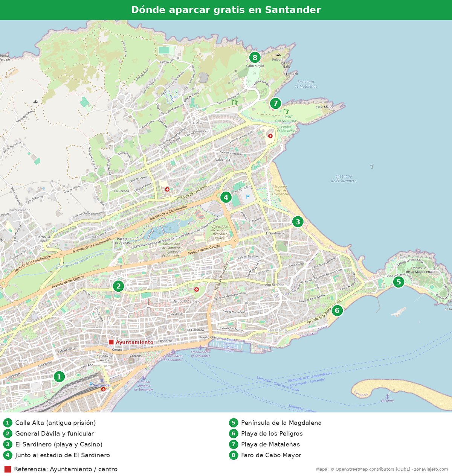
Task: Click the 'Universidad de Cantabria' campus label
Action: pyautogui.click(x=171, y=250)
